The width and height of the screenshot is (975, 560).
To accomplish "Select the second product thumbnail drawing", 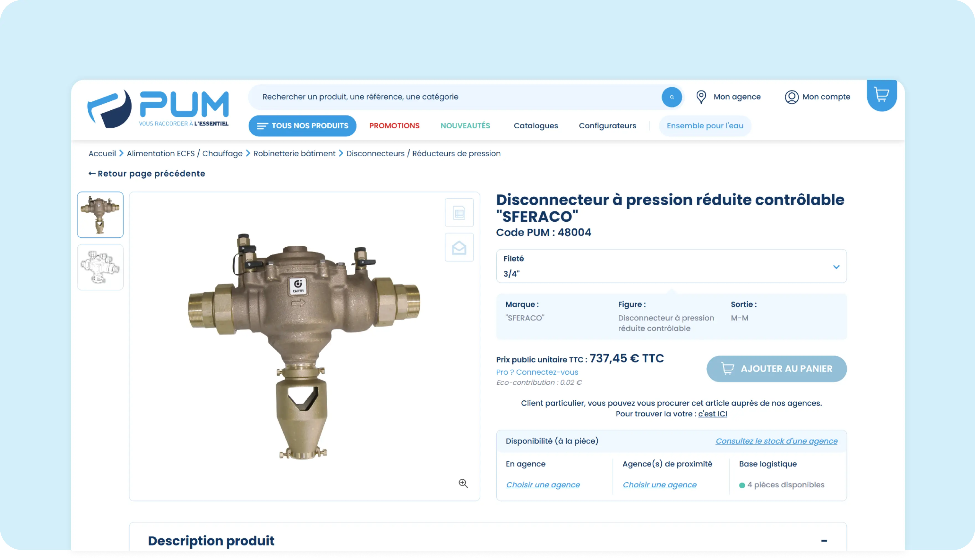I will tap(100, 267).
